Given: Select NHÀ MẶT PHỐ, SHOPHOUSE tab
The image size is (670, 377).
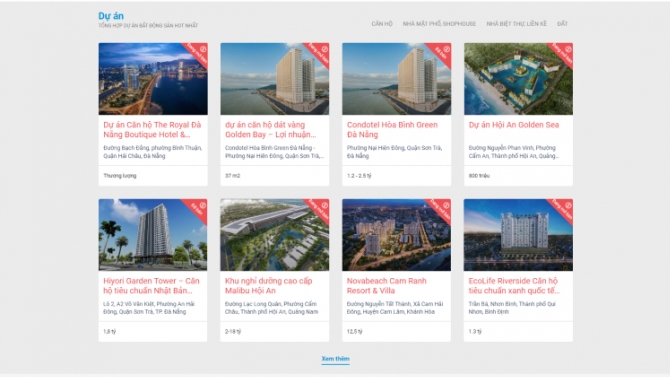Looking at the screenshot, I should pos(439,24).
